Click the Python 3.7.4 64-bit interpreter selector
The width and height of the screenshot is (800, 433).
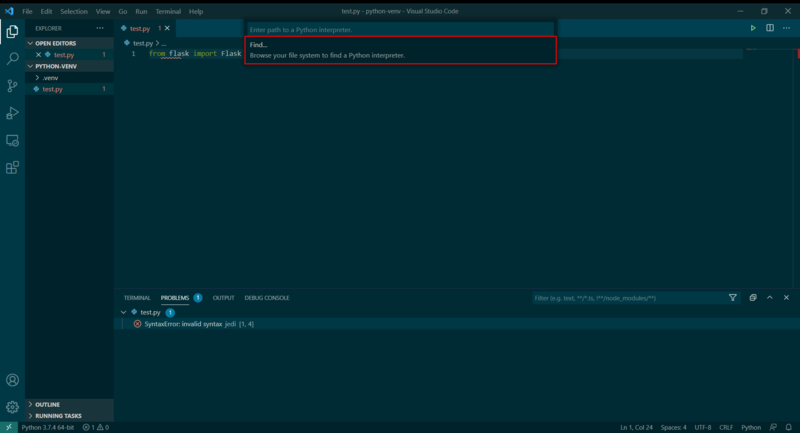tap(47, 427)
